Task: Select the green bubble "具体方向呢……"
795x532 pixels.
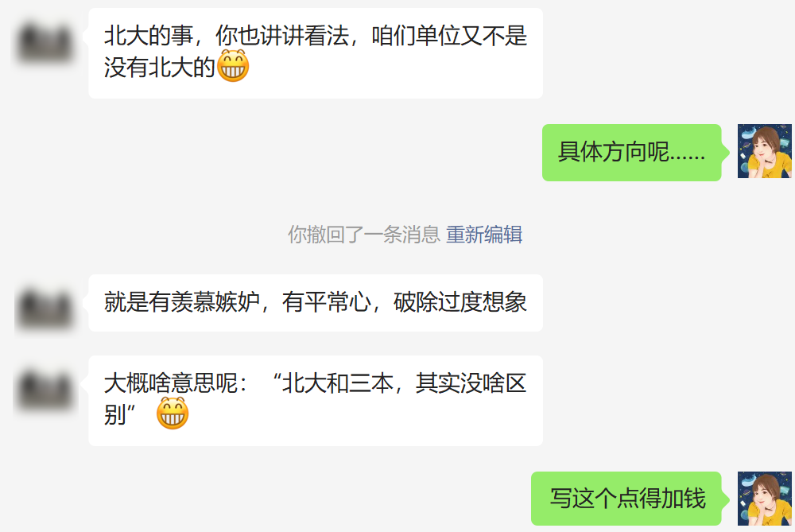Action: 632,152
